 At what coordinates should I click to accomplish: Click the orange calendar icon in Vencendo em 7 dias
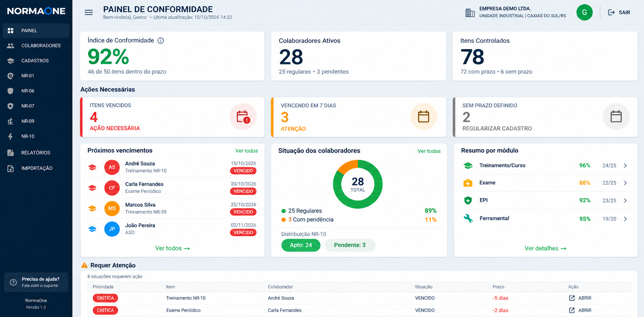coord(423,117)
